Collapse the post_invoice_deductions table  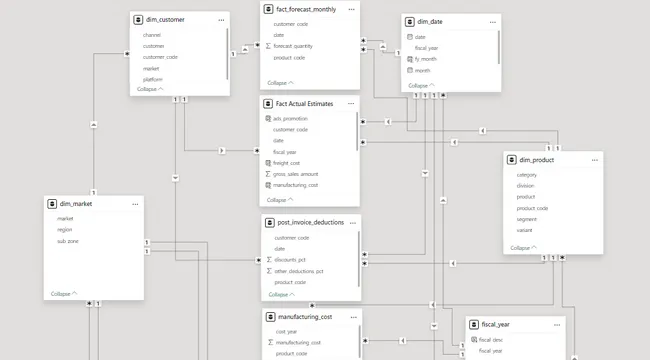(x=281, y=294)
